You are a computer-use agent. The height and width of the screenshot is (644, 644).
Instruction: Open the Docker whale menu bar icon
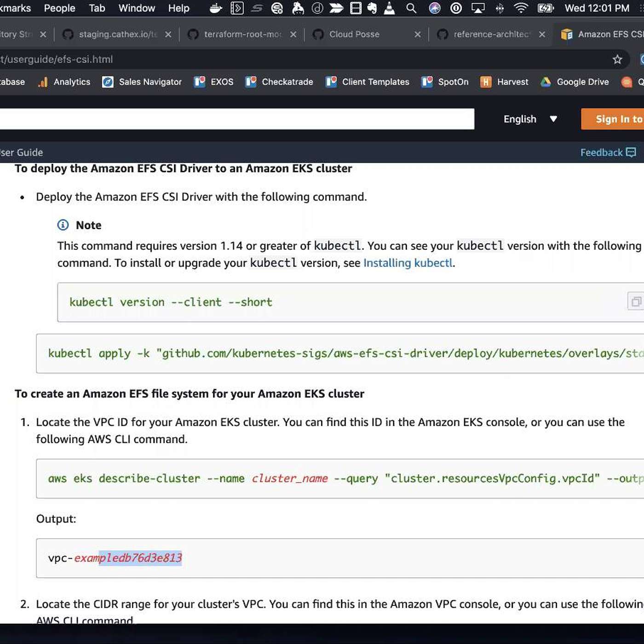(216, 8)
